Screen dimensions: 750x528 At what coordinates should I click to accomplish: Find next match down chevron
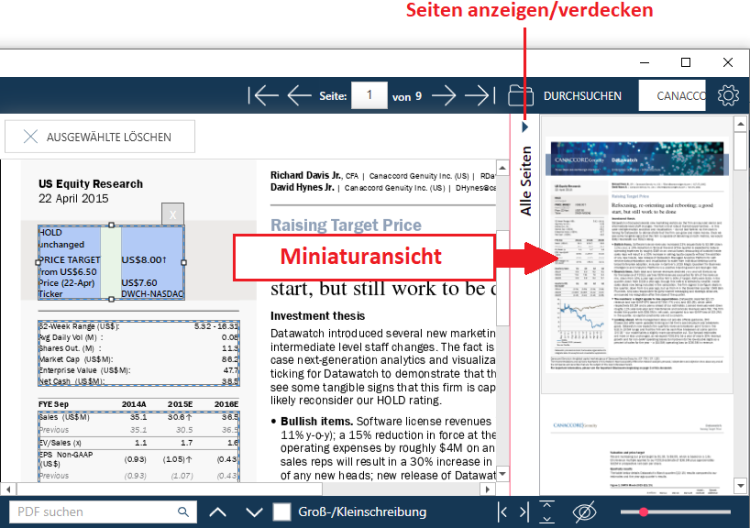pos(254,512)
